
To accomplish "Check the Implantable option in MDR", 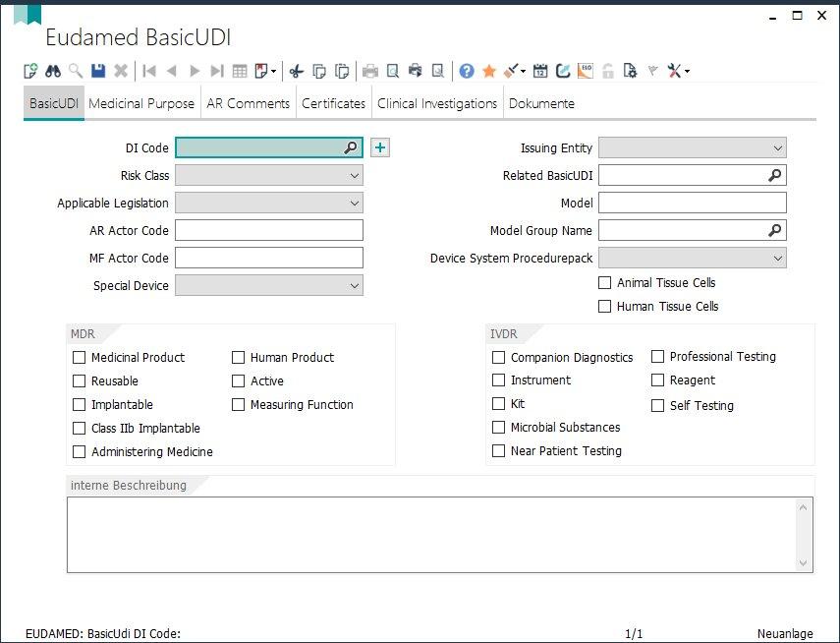I will tap(79, 404).
